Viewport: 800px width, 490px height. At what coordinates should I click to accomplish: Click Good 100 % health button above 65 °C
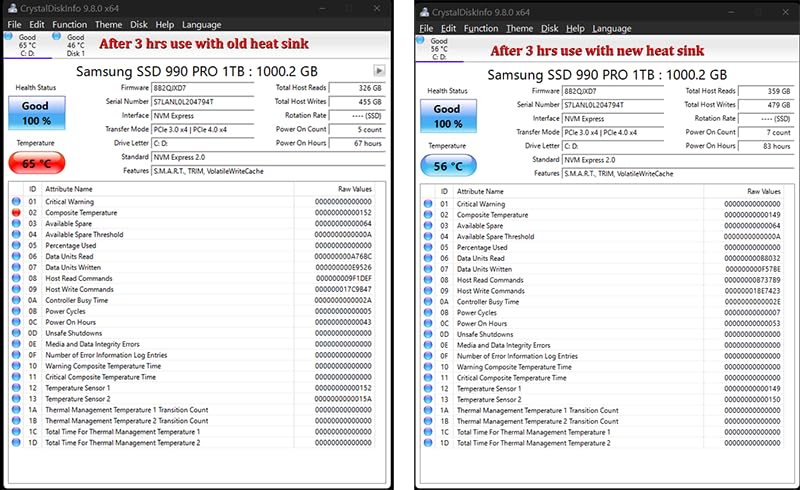tap(35, 113)
